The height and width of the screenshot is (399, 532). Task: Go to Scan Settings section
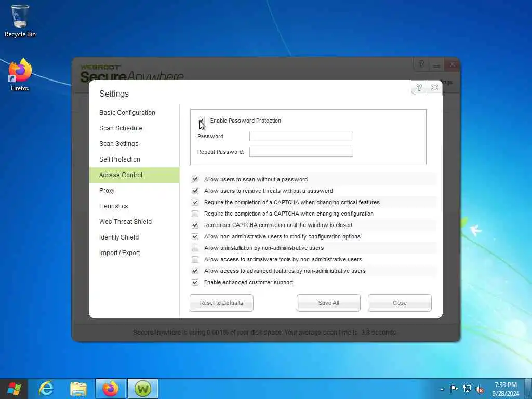click(135, 144)
